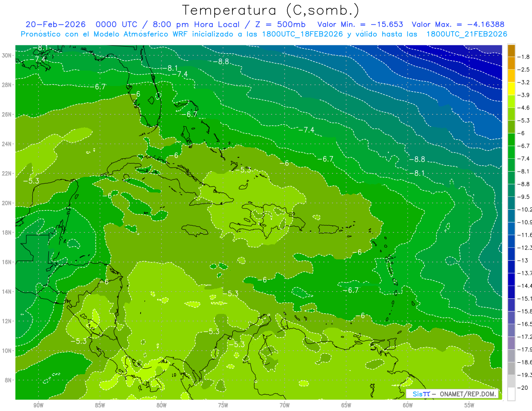Click the "20N" latitude axis label
532x411 pixels.
(7, 203)
